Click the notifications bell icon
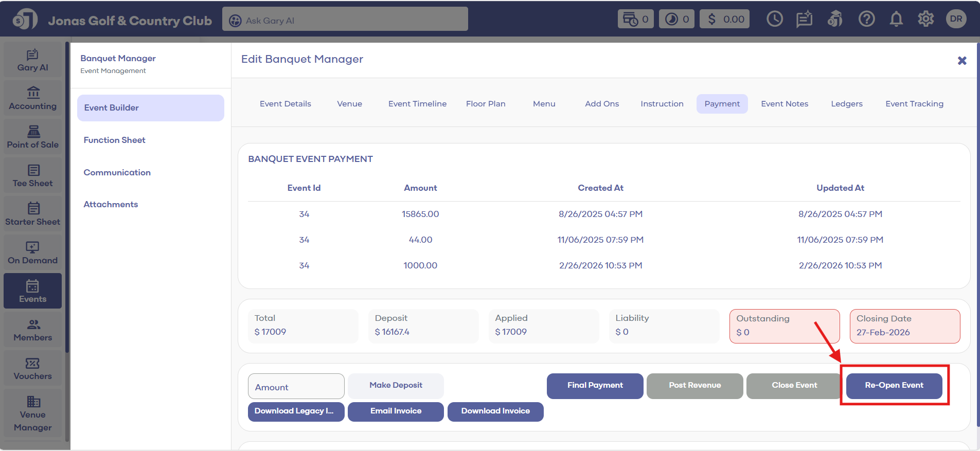The height and width of the screenshot is (451, 980). [x=896, y=20]
